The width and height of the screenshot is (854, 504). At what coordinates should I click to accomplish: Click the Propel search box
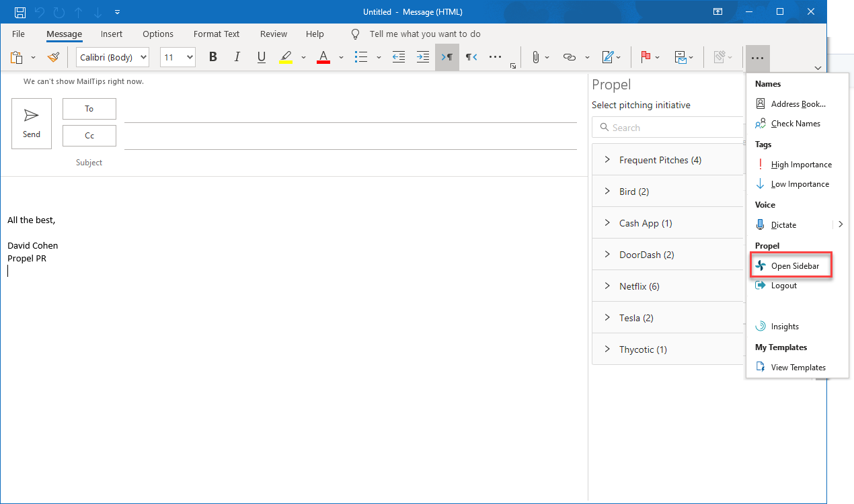668,128
